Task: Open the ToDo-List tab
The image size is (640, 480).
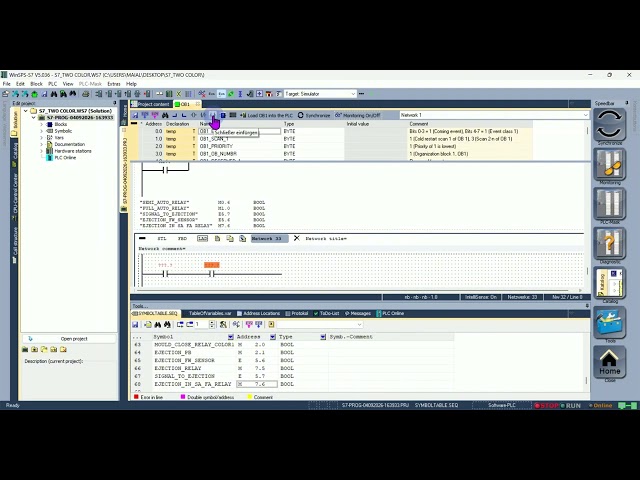Action: [327, 313]
